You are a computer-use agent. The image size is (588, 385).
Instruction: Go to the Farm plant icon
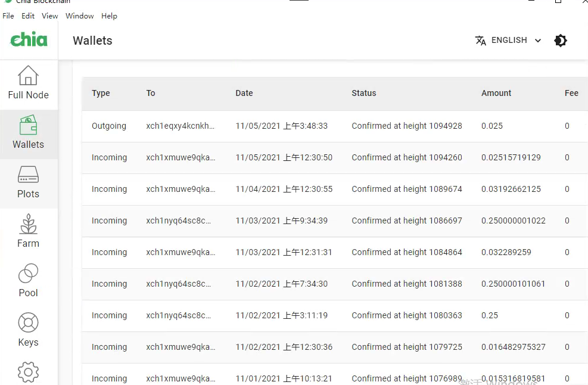[28, 223]
